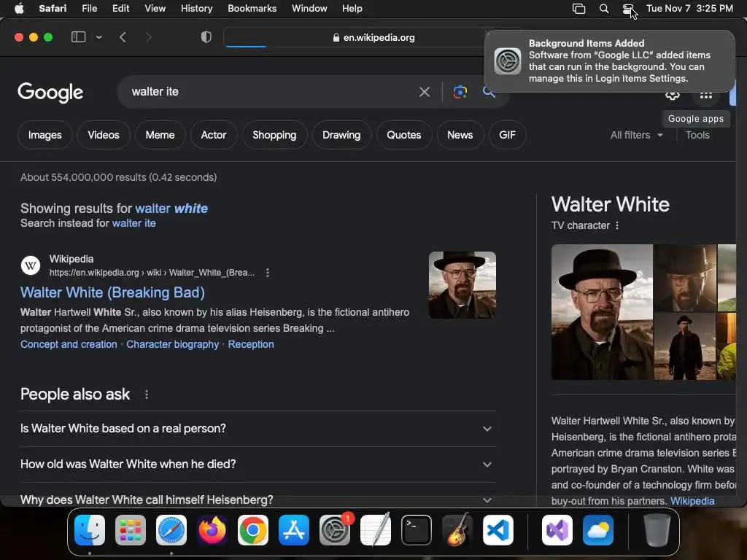747x560 pixels.
Task: Select the Meme filter chip
Action: (x=160, y=135)
